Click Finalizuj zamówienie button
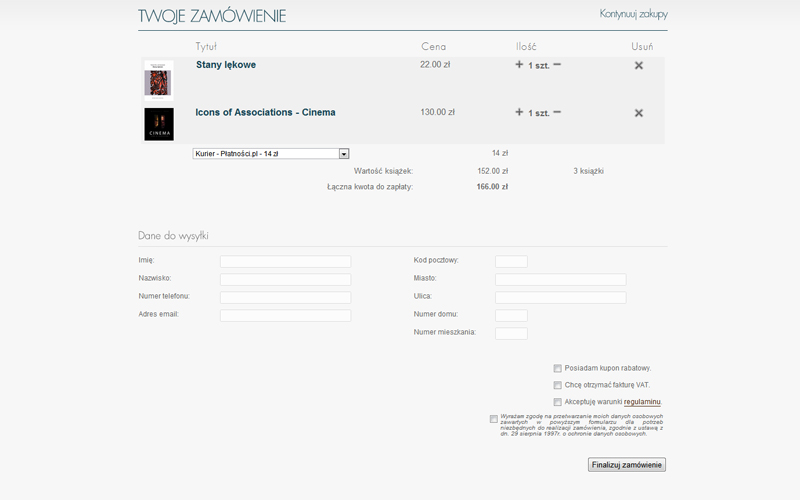 (627, 465)
